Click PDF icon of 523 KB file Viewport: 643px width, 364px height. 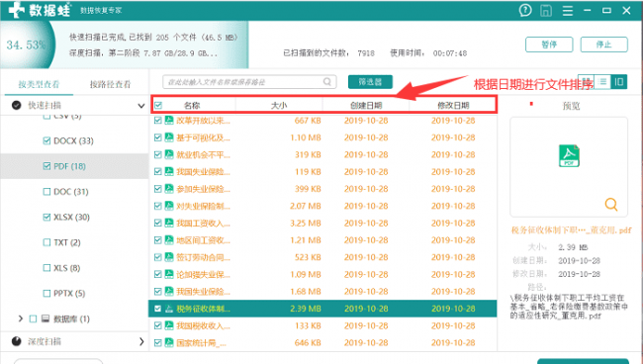point(169,257)
